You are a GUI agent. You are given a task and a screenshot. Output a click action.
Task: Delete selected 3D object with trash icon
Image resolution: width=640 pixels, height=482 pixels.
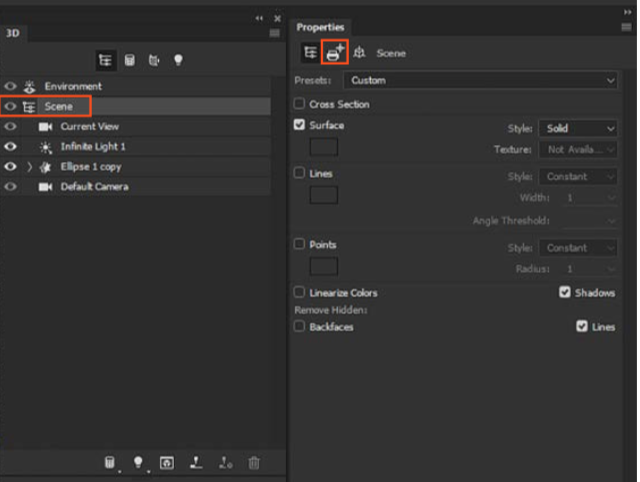click(x=254, y=463)
